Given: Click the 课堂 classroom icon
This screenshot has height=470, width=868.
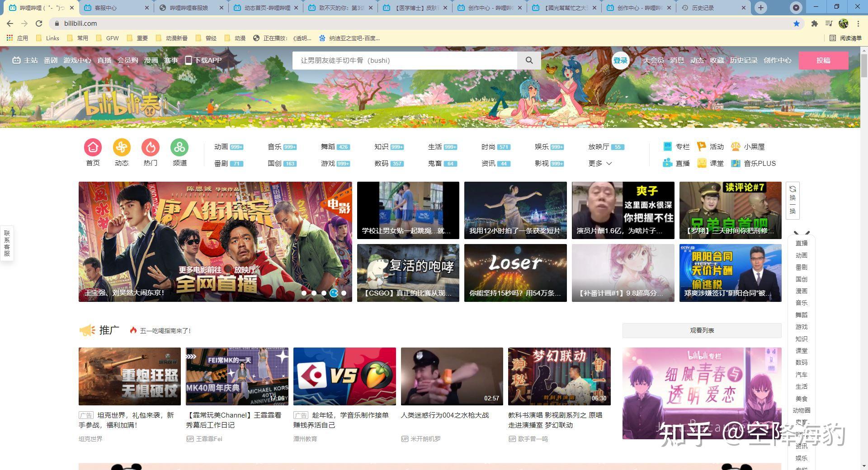Looking at the screenshot, I should point(702,163).
